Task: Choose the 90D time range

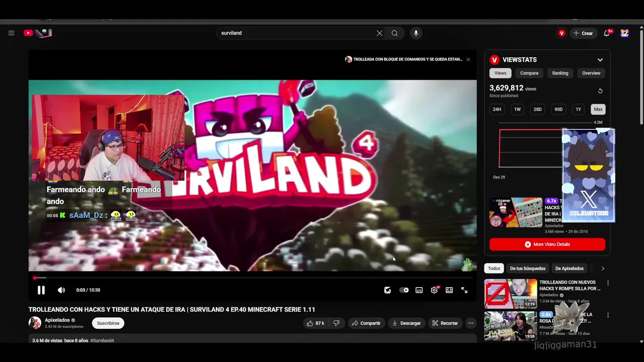Action: [x=558, y=109]
